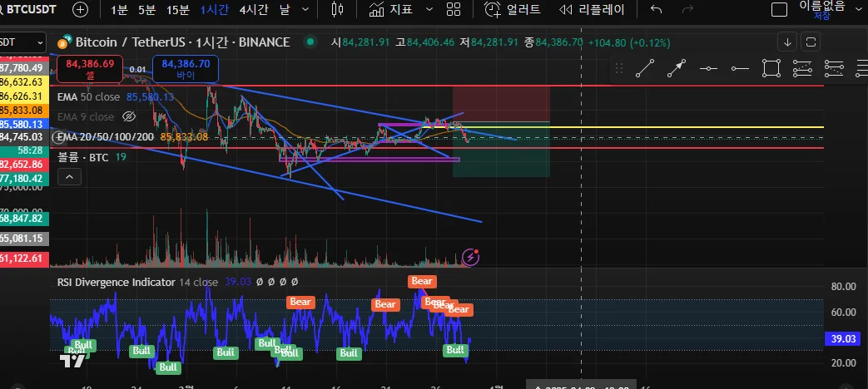Click the 77,180.42 green price label
The image size is (868, 389).
[22, 179]
